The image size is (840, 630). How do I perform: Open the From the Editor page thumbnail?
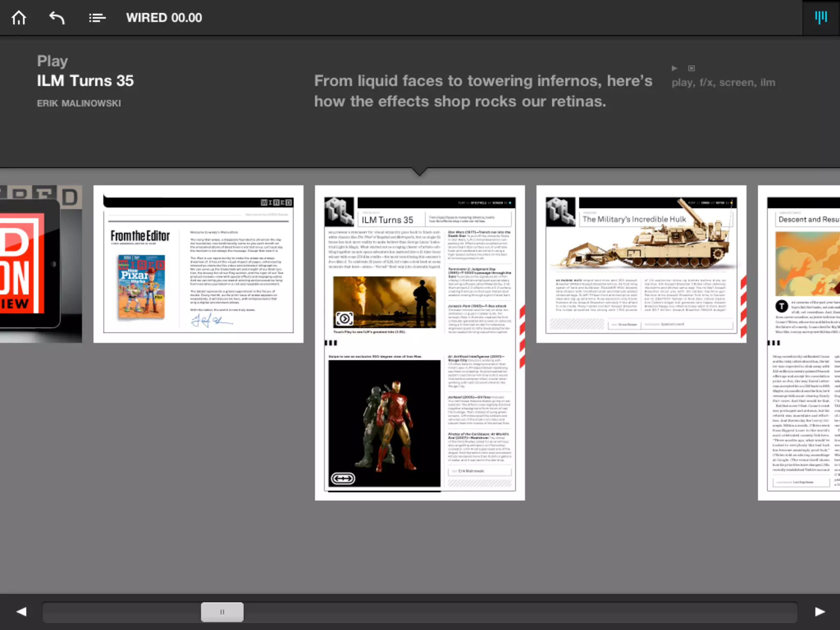click(198, 264)
